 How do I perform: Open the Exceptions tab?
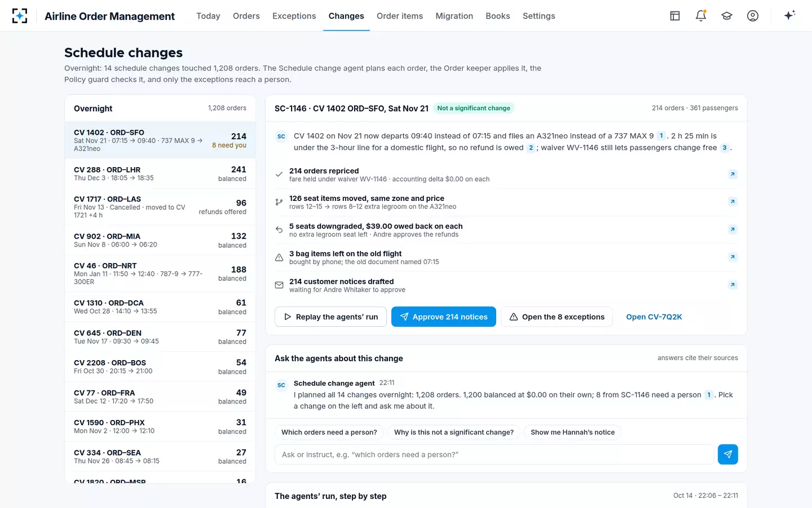tap(294, 16)
